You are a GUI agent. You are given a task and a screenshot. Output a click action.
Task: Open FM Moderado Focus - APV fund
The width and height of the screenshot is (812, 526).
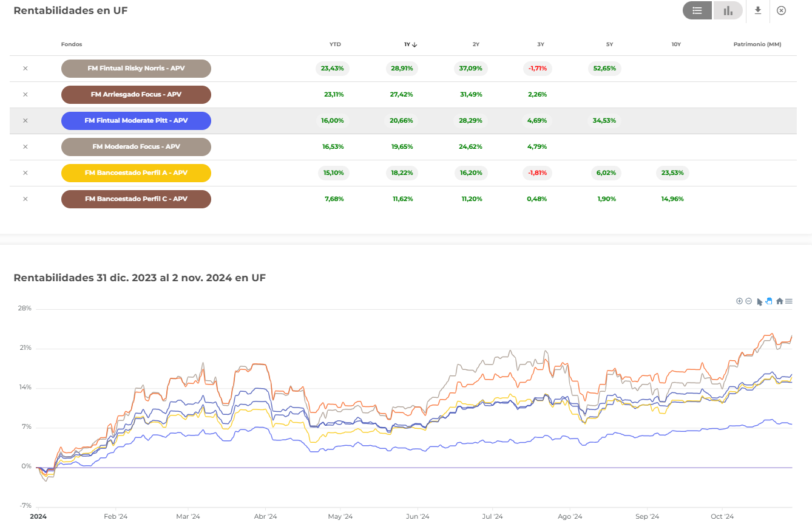pyautogui.click(x=136, y=147)
